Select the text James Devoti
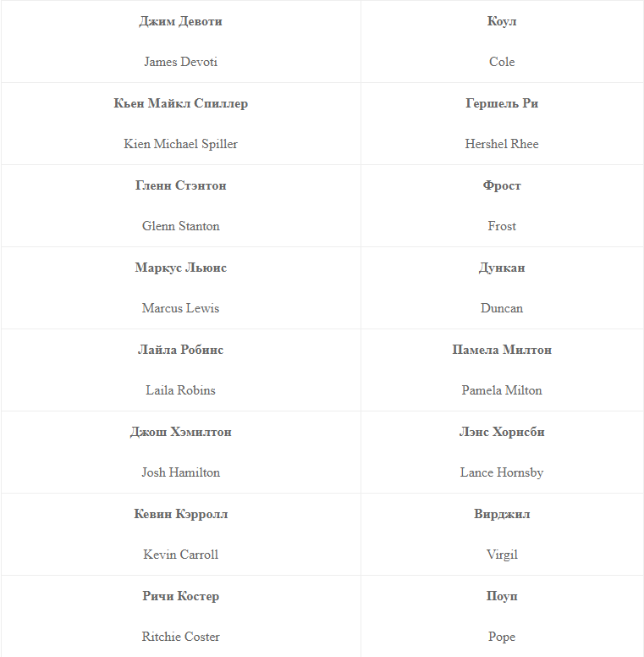This screenshot has width=644, height=657. click(180, 62)
